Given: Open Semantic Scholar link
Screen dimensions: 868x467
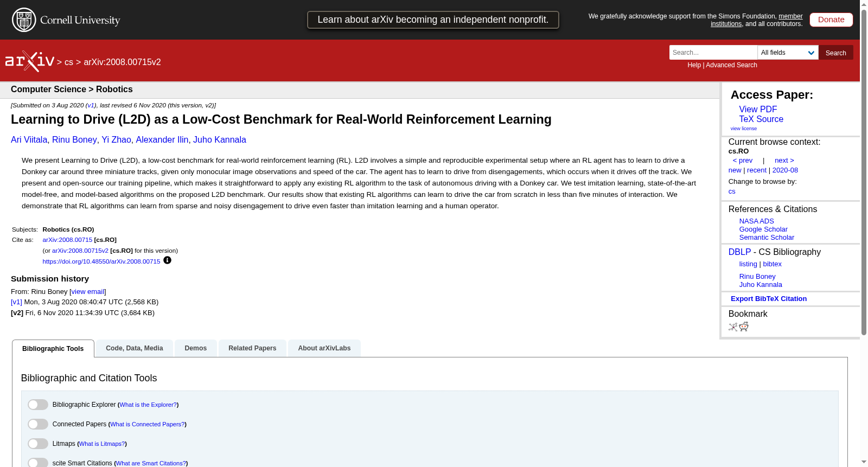Looking at the screenshot, I should coord(767,238).
